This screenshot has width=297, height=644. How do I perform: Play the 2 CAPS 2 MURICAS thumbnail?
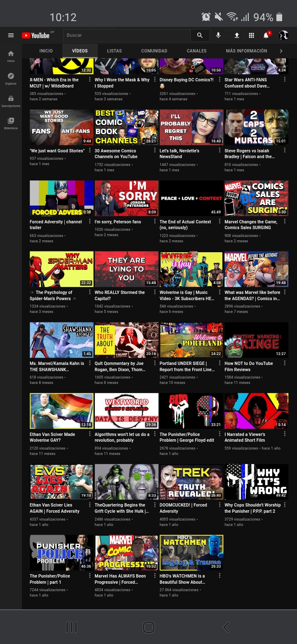click(256, 127)
